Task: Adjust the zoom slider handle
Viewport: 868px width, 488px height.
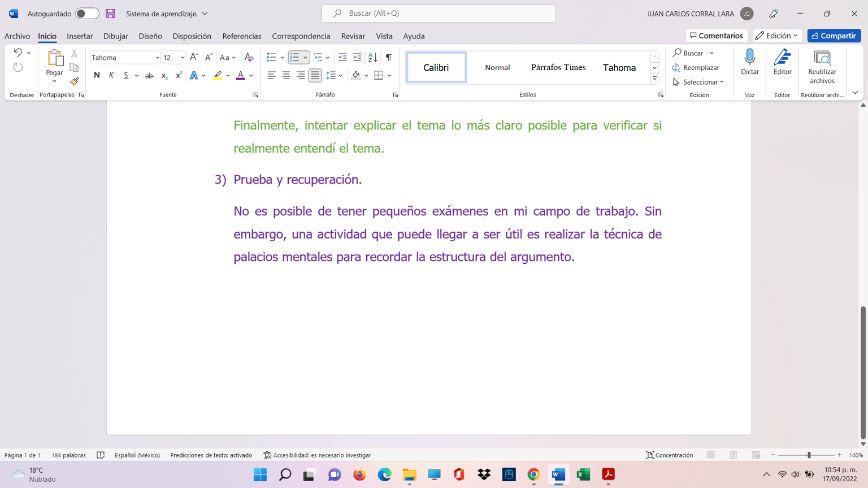Action: (809, 455)
